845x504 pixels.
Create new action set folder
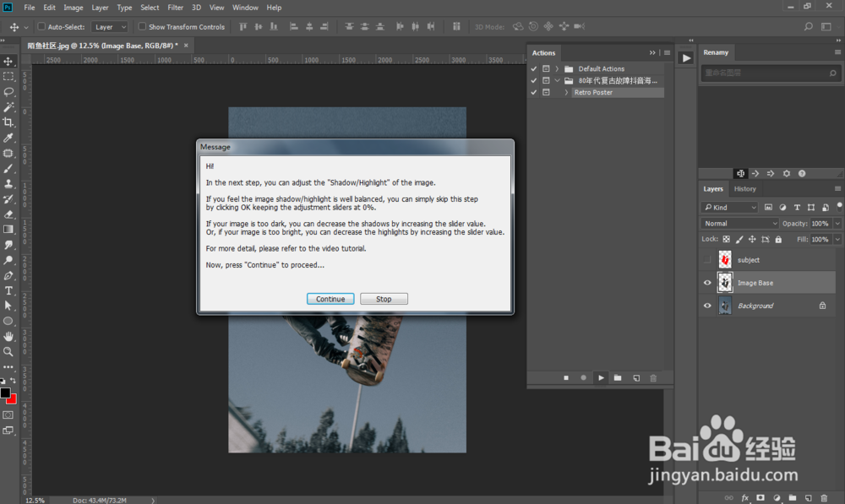[x=618, y=378]
